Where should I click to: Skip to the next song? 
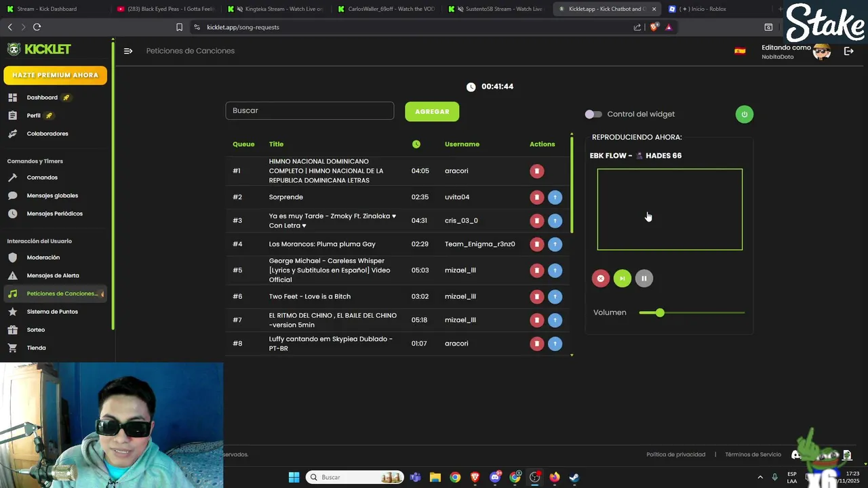tap(622, 279)
